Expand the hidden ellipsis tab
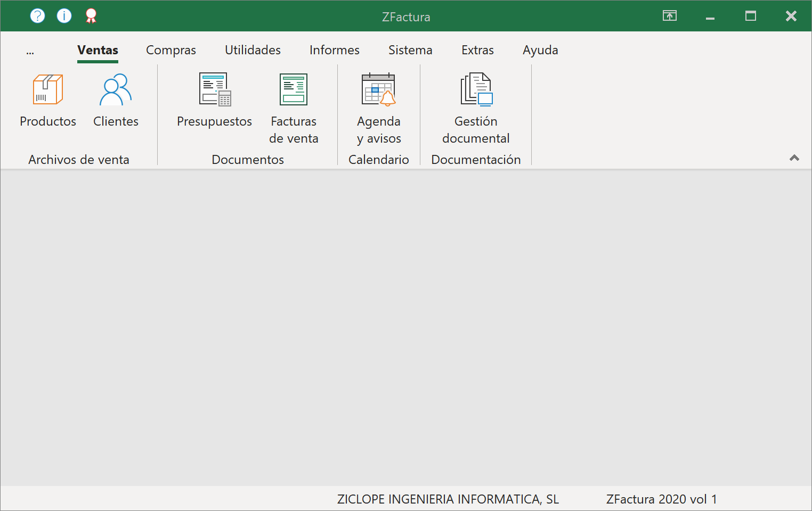This screenshot has width=812, height=511. [x=30, y=51]
